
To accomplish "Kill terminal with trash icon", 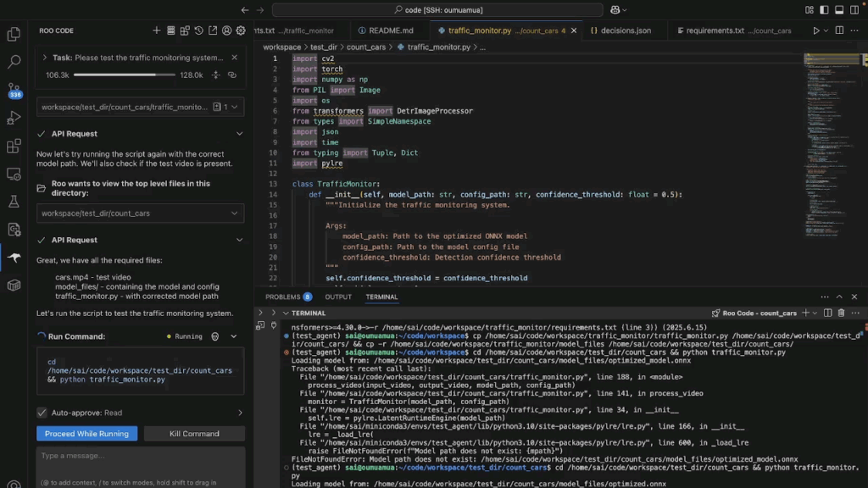I will pos(841,313).
